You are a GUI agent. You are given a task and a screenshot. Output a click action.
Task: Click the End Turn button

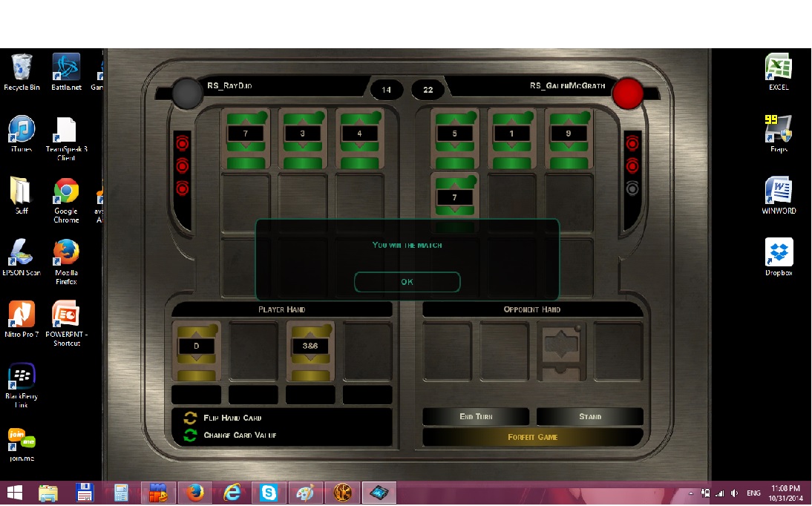(476, 417)
